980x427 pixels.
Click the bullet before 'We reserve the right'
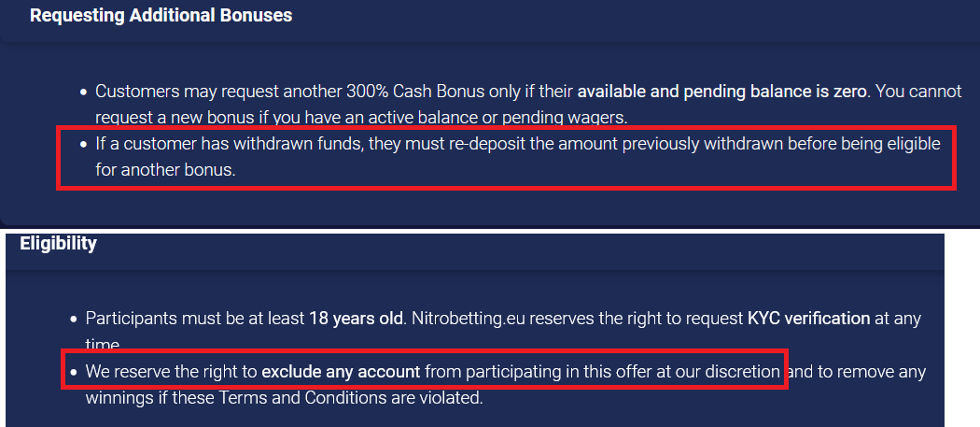(x=74, y=372)
